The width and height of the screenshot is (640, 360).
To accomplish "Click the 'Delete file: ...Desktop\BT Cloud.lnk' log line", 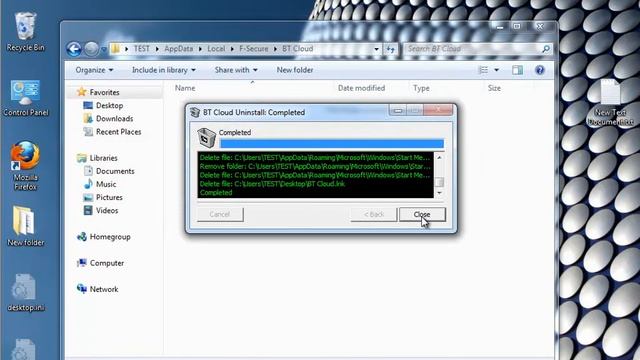I will [273, 184].
